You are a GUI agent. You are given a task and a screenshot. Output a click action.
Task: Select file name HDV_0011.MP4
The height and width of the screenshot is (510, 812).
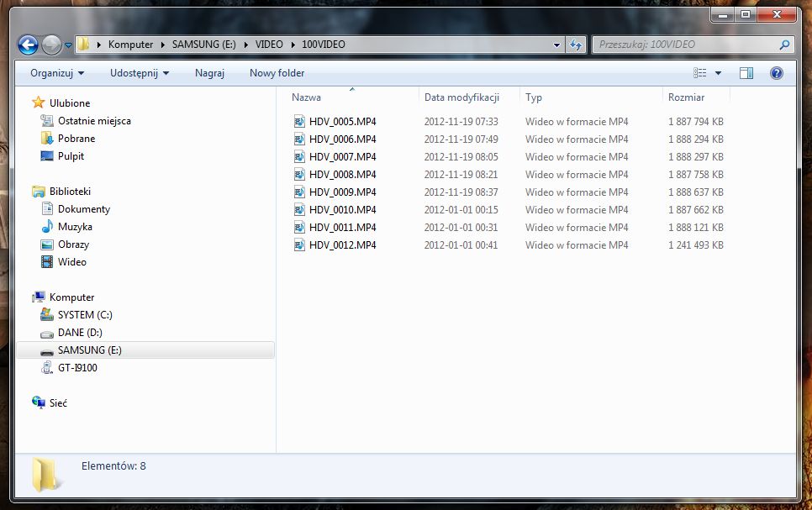342,228
